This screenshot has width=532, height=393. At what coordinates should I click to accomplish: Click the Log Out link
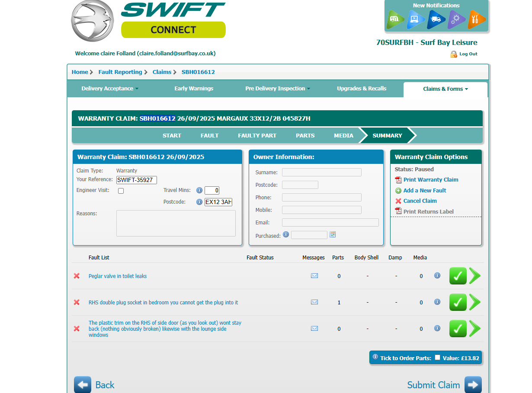tap(468, 54)
